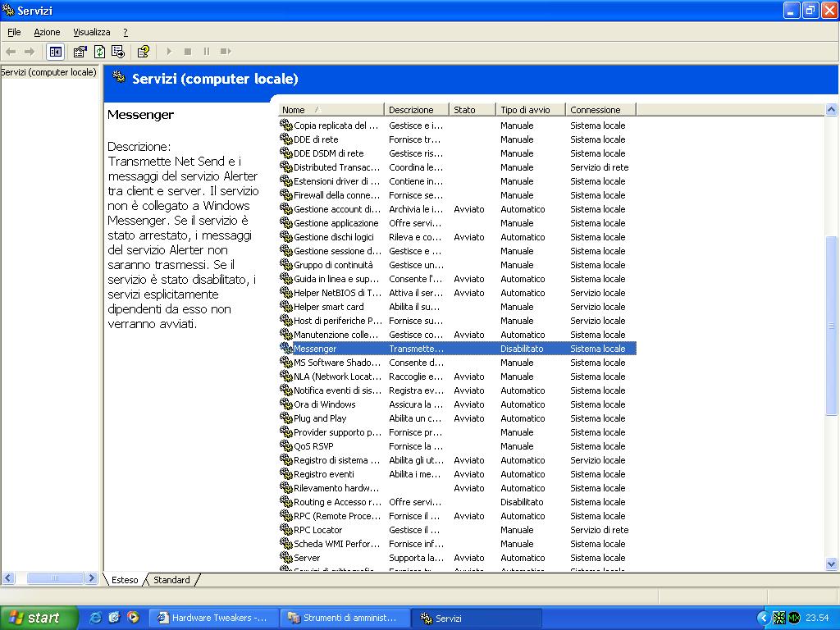Screen dimensions: 840x630
Task: Click the Servizi taskbar button
Action: tap(477, 618)
